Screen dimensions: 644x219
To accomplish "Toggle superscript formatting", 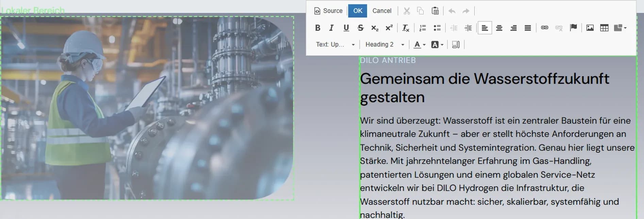I will (389, 28).
